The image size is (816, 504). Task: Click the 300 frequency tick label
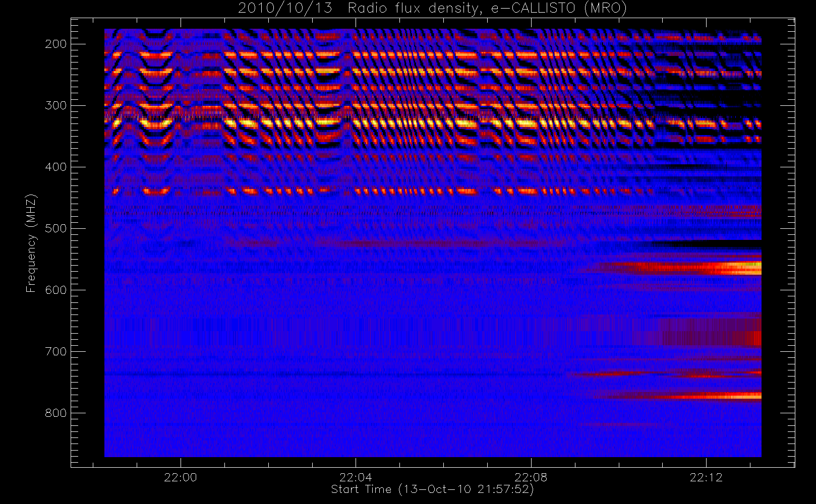56,105
